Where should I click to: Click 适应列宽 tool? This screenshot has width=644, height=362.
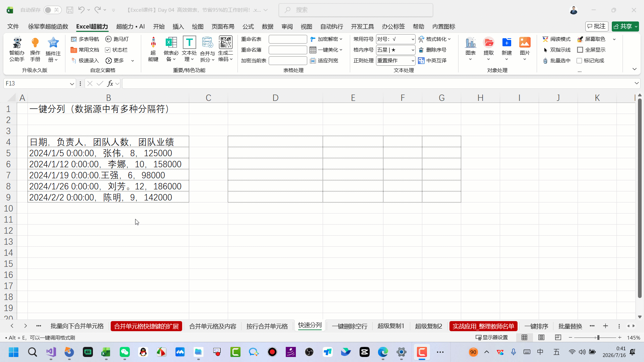(x=324, y=61)
